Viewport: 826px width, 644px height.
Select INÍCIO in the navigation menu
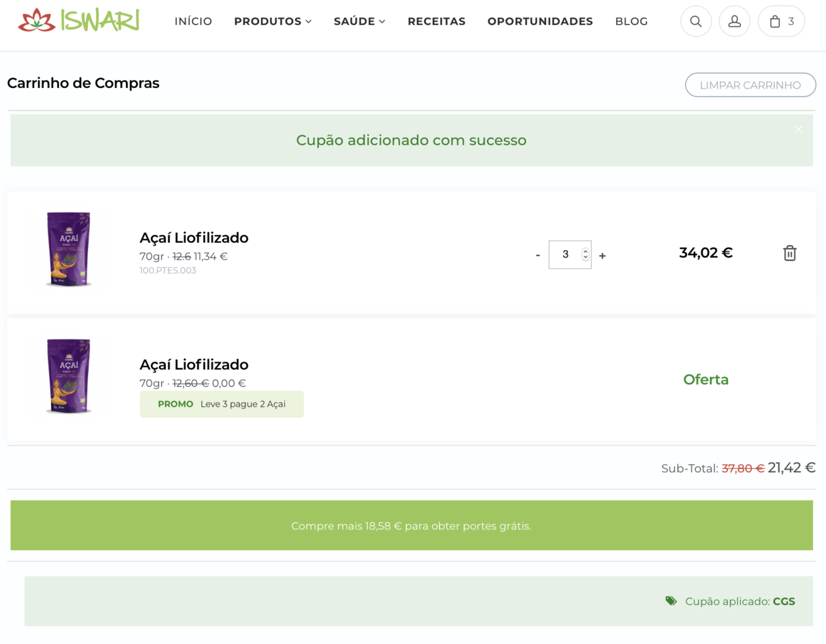tap(193, 21)
